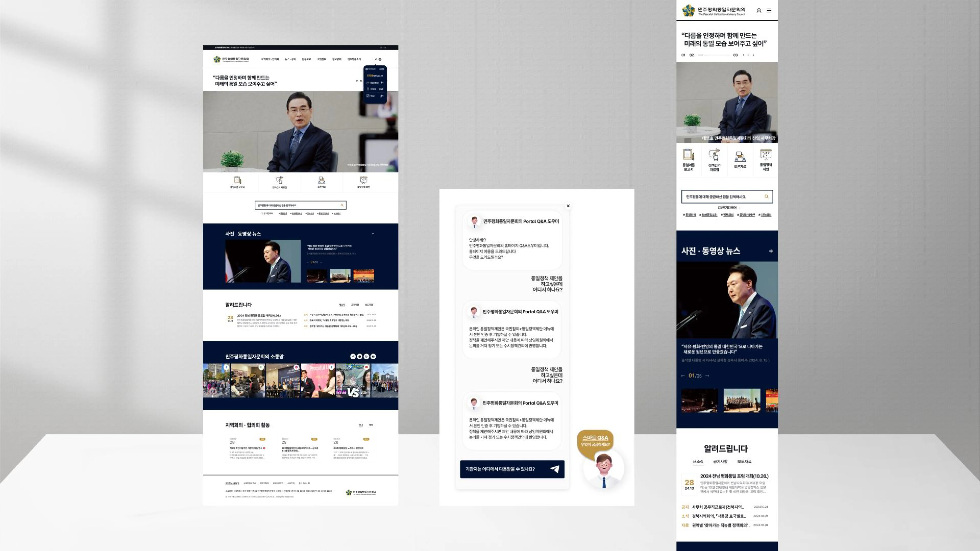This screenshot has height=551, width=980.
Task: Open the VS video thumbnail in 소통망 strip
Action: click(353, 381)
